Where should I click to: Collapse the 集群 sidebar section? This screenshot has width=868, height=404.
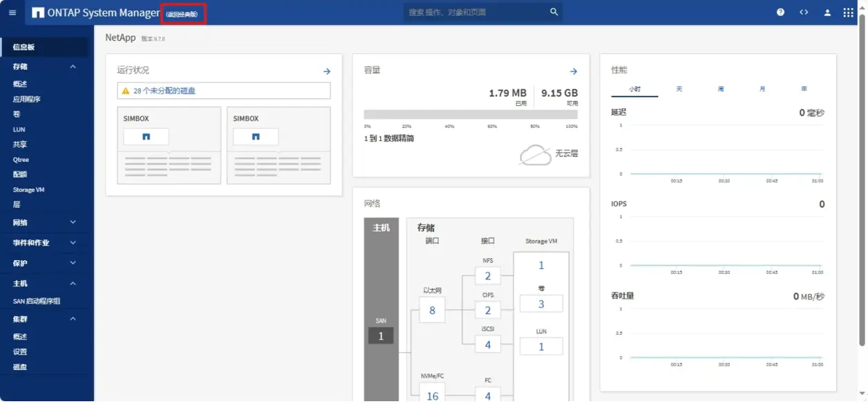click(73, 319)
